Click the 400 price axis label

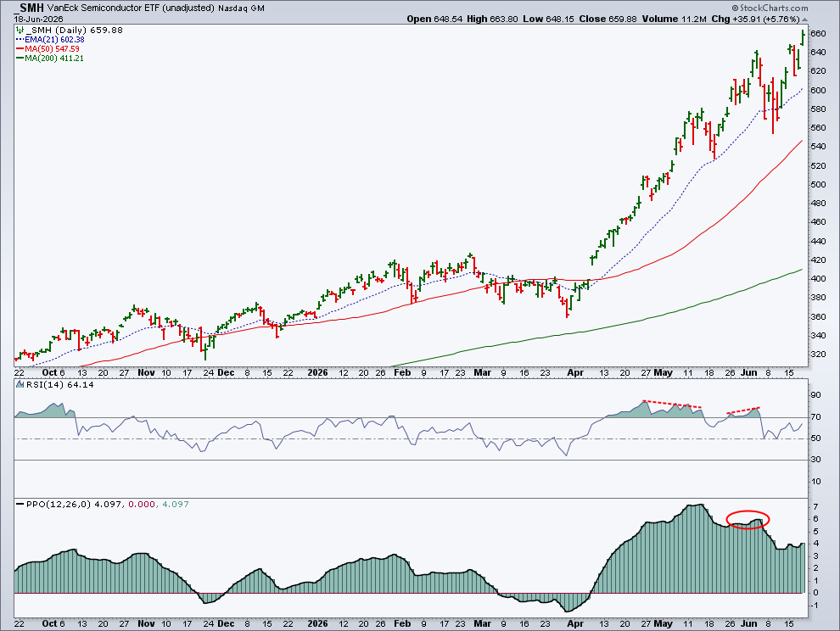(818, 279)
